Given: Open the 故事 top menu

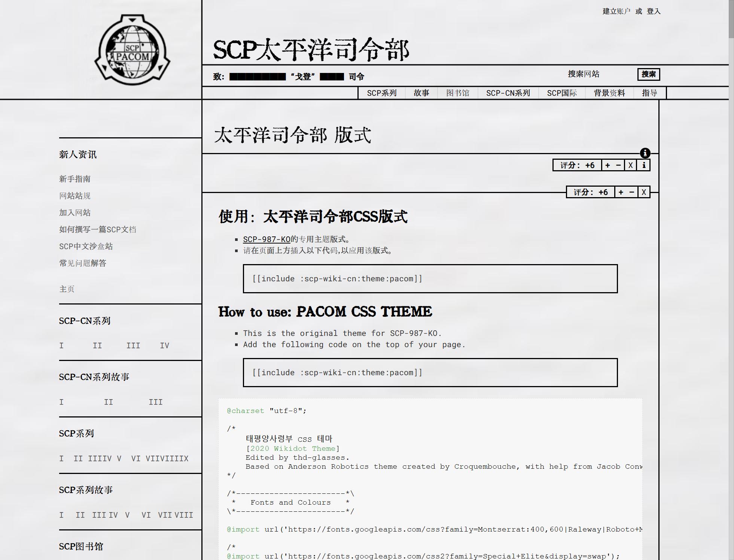Looking at the screenshot, I should click(421, 93).
